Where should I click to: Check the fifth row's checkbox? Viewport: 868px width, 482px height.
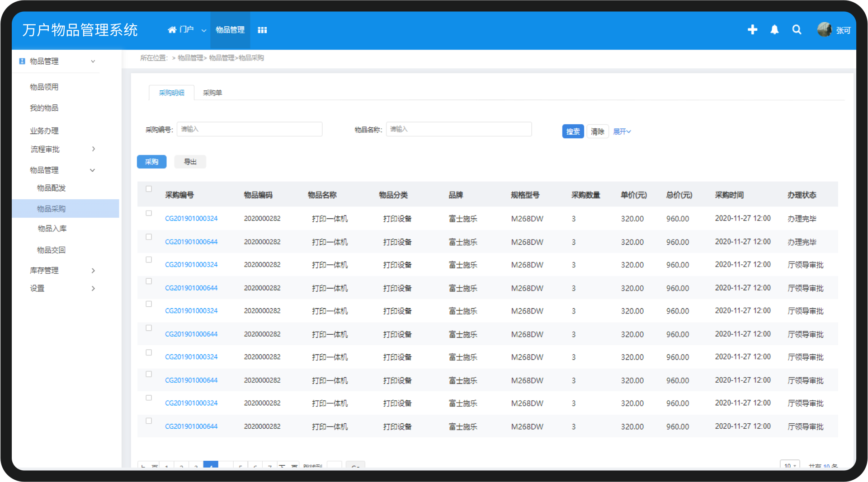149,304
